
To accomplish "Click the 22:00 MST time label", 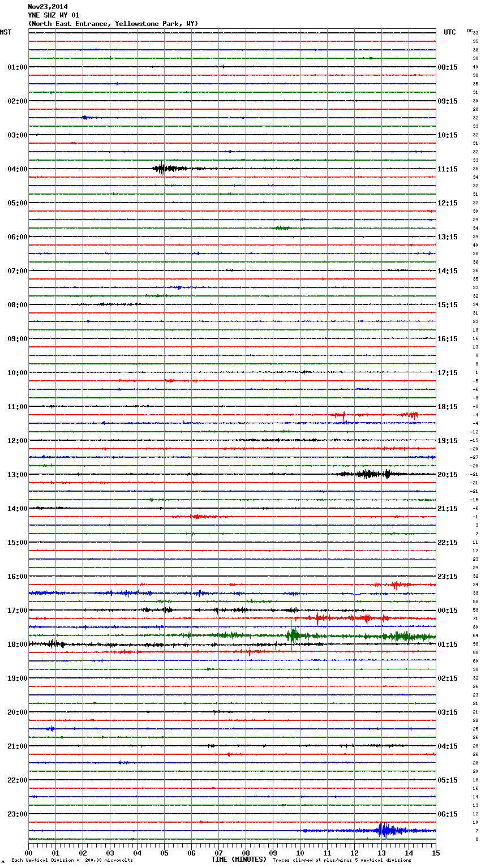I will (17, 780).
